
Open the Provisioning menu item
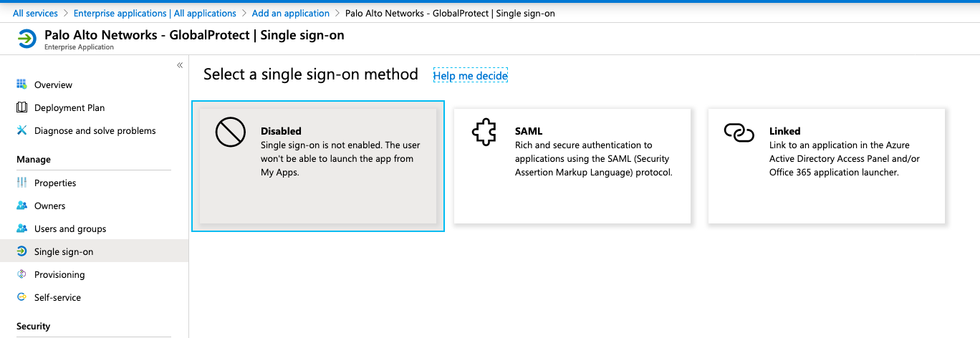coord(59,274)
